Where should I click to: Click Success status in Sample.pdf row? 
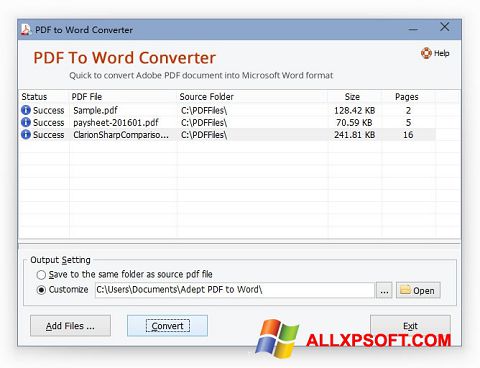click(x=49, y=110)
